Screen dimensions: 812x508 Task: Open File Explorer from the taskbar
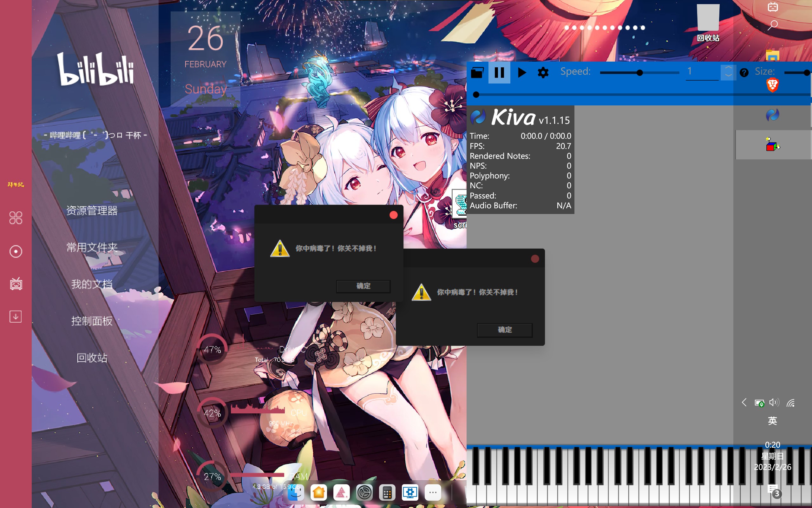pos(772,56)
